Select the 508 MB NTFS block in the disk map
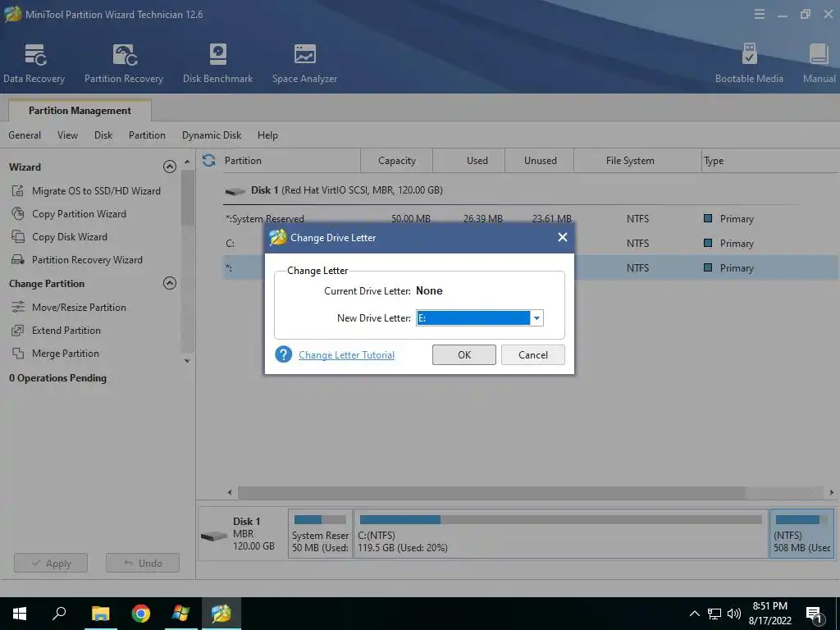Screen dimensions: 840x630 (x=801, y=533)
